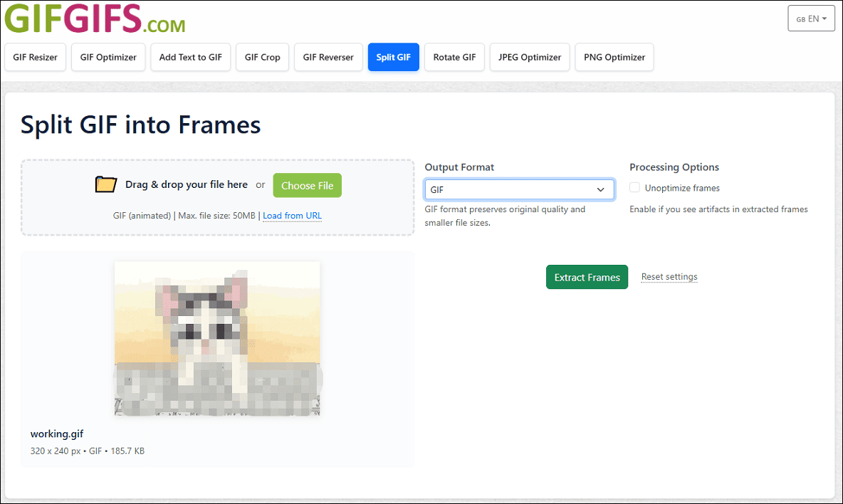Open the GIF Optimizer tool
Screen dimensions: 843x504
click(108, 57)
